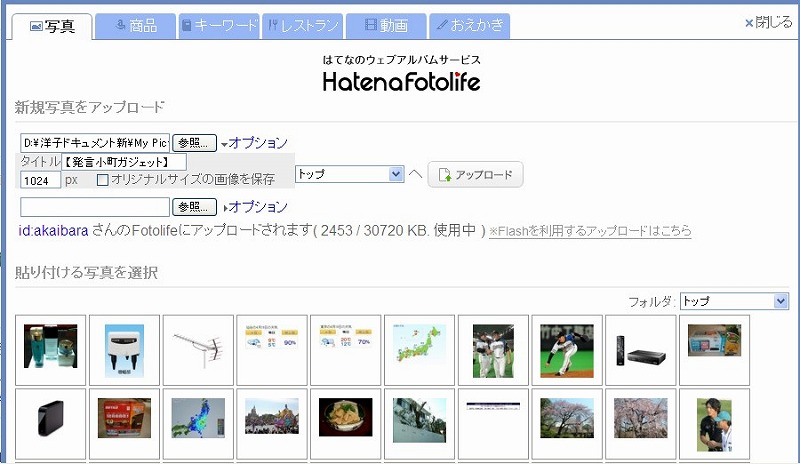The height and width of the screenshot is (464, 800).
Task: Open the 動画 tab
Action: (x=386, y=26)
